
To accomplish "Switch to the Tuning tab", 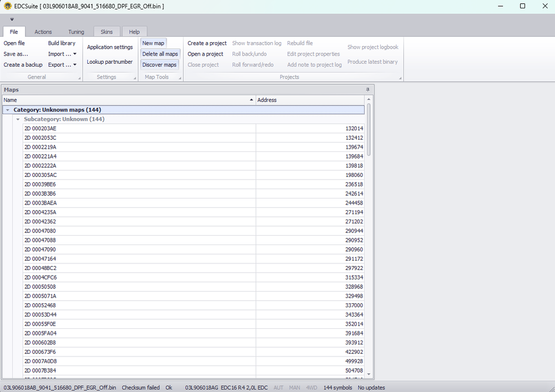I will click(76, 32).
